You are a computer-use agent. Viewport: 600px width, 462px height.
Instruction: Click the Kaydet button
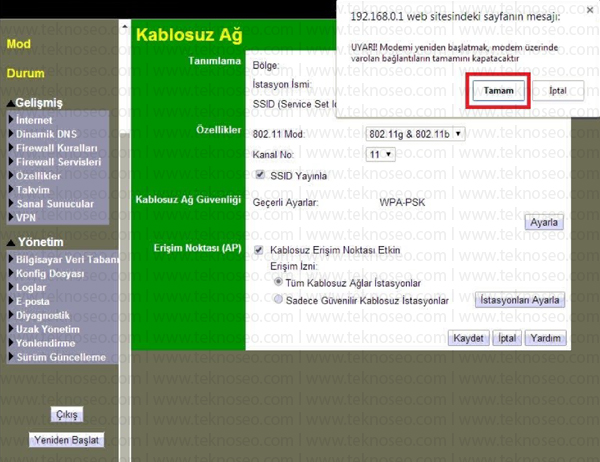[468, 338]
